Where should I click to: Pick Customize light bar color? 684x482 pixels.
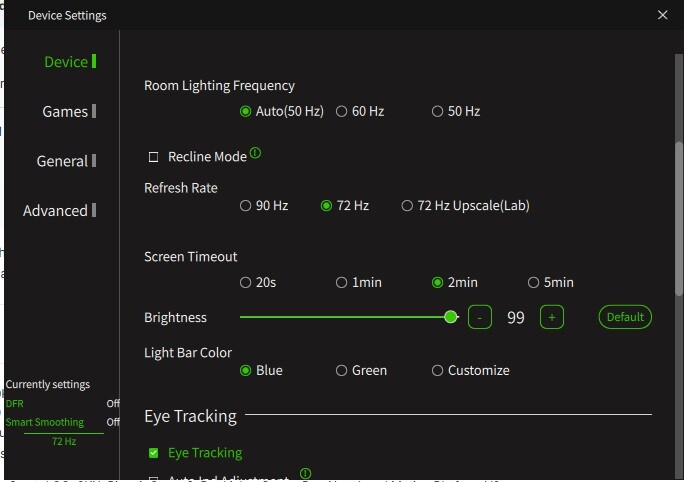click(437, 370)
